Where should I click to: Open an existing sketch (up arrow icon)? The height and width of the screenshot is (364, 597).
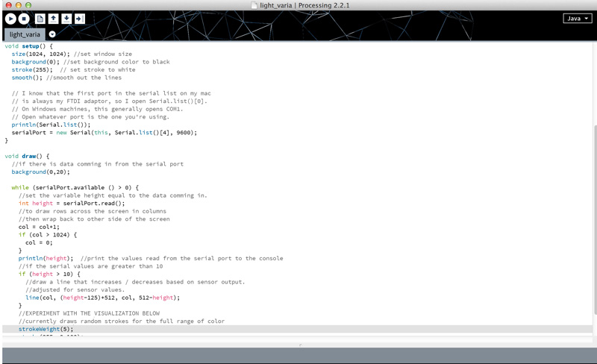(53, 19)
